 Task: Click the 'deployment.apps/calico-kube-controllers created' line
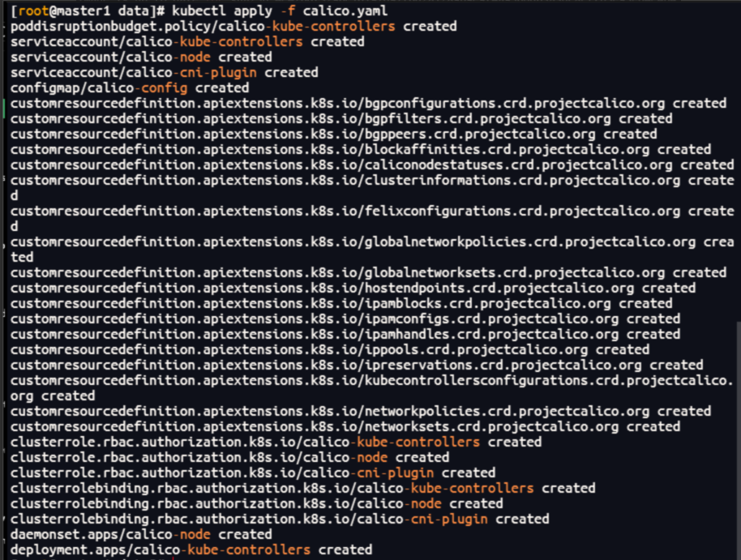point(191,549)
